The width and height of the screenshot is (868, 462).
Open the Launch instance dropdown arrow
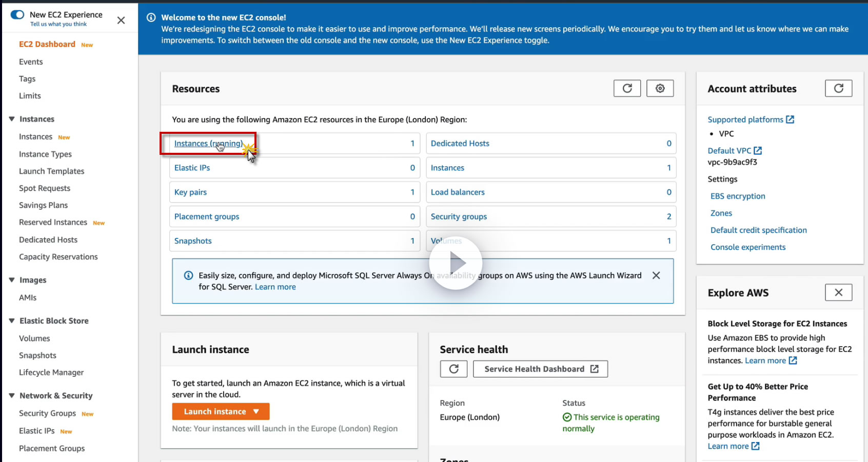pyautogui.click(x=257, y=411)
